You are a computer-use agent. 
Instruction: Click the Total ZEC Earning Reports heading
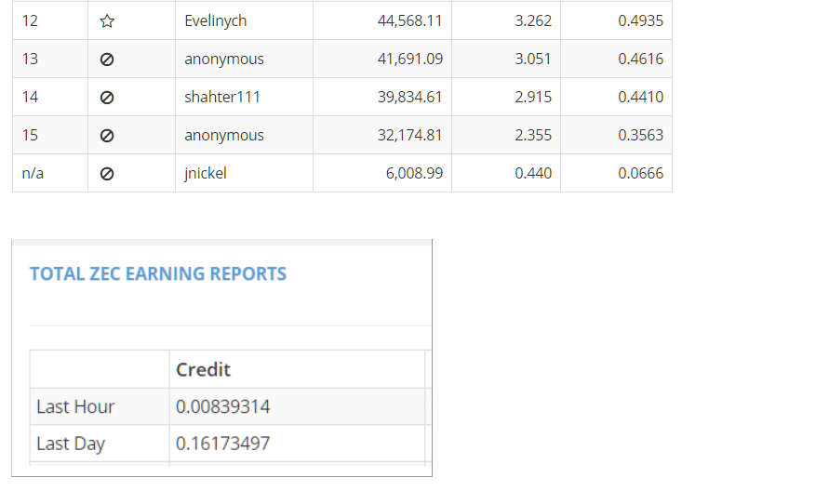coord(157,273)
